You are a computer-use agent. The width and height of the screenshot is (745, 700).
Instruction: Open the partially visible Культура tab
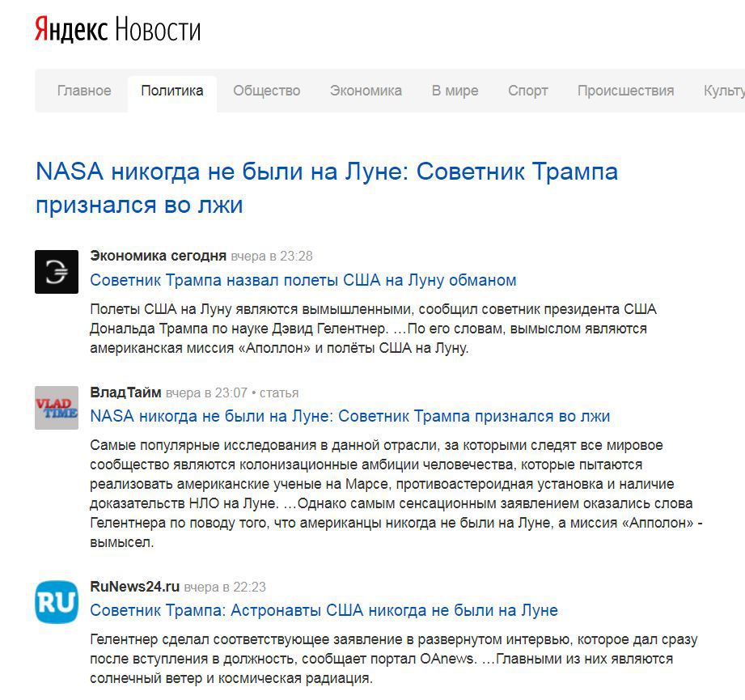[723, 91]
